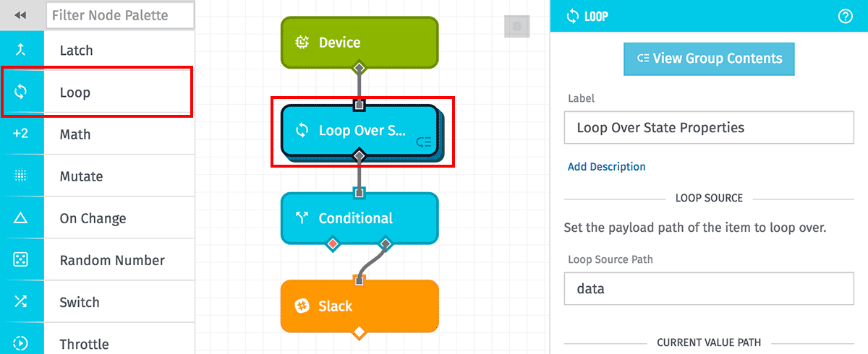Open help for the Loop node

point(846,16)
